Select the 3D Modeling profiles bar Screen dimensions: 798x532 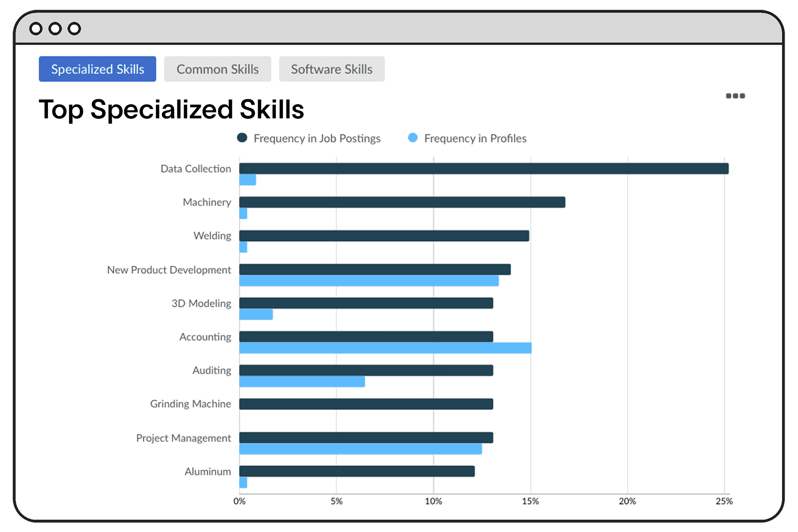pos(256,314)
